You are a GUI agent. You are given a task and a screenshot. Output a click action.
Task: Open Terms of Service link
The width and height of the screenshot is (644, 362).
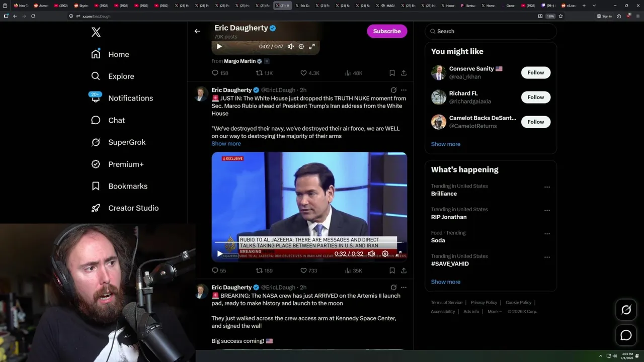click(446, 303)
